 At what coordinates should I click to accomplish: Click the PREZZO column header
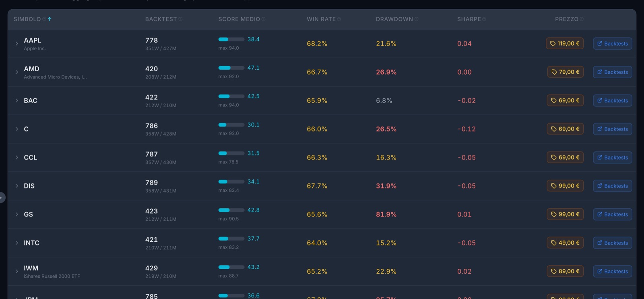click(x=567, y=19)
